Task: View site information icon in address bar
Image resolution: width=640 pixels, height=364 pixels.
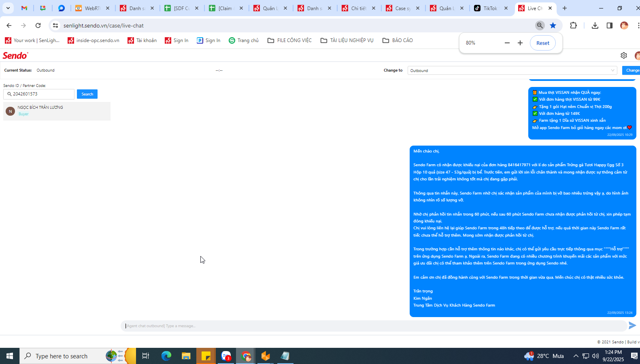Action: 55,25
